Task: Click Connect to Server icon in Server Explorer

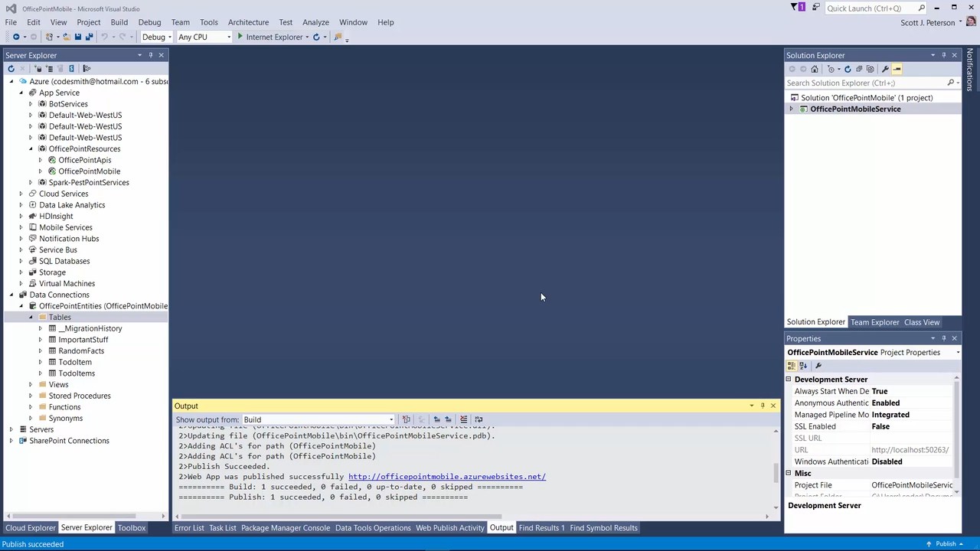Action: (49, 68)
